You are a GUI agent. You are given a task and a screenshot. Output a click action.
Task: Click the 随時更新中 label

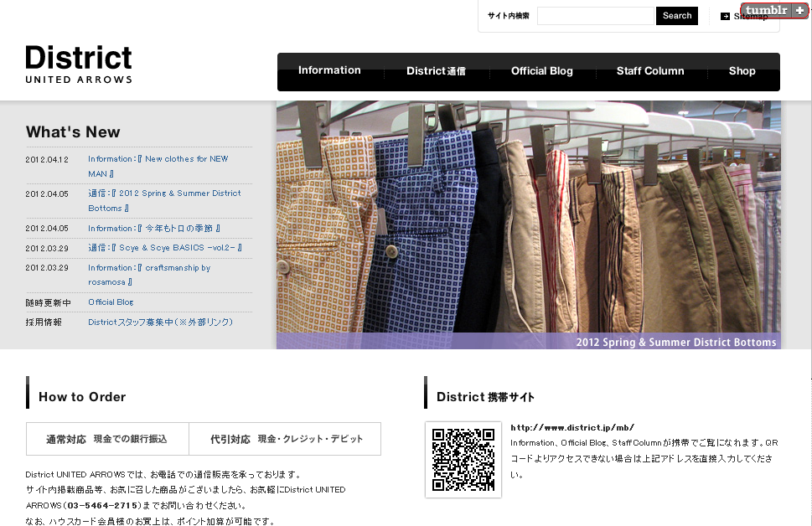point(48,303)
